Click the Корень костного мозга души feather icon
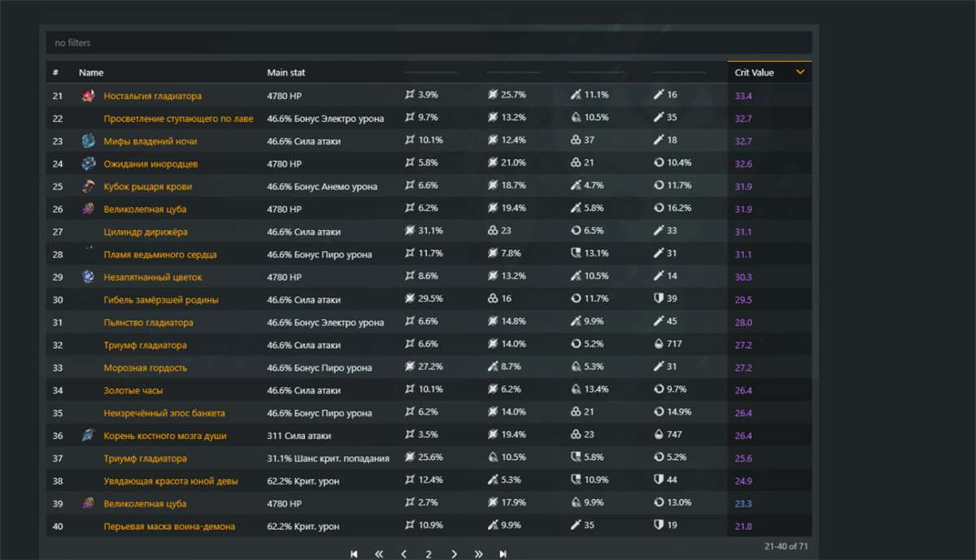 point(88,436)
